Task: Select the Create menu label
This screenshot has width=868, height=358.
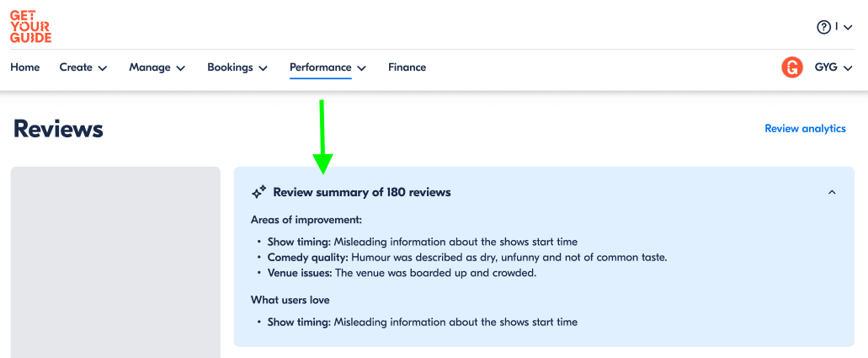Action: [76, 67]
